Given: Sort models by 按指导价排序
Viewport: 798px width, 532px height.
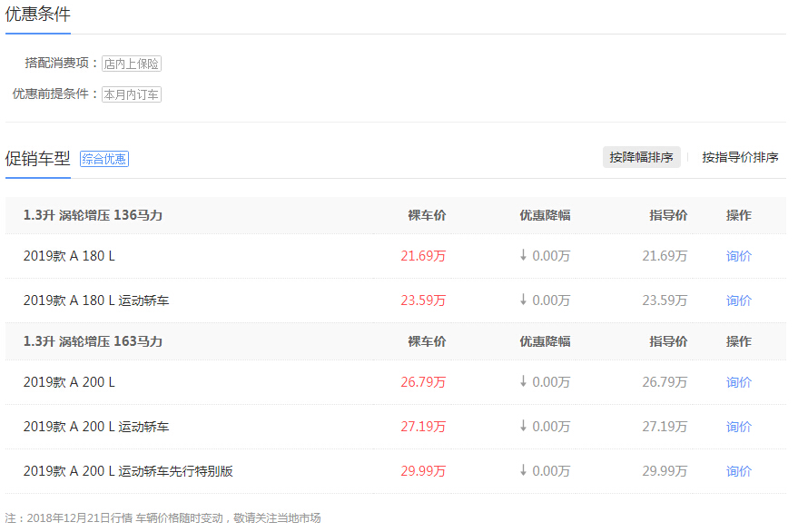Looking at the screenshot, I should click(x=740, y=157).
